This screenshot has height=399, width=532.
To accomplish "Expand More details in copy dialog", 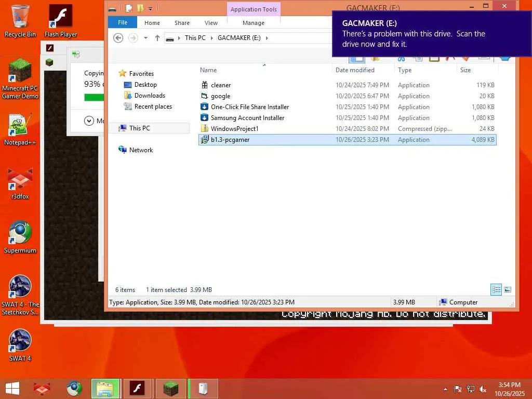I will [x=89, y=121].
